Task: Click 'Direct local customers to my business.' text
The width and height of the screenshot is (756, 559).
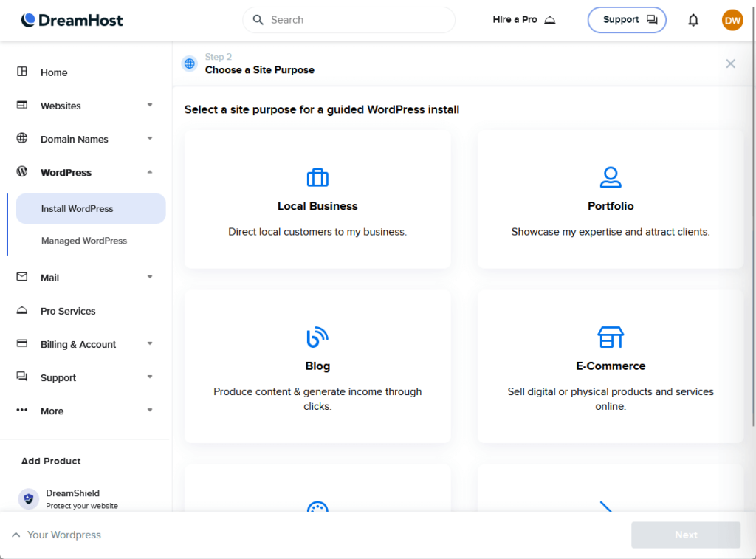Action: click(x=317, y=232)
